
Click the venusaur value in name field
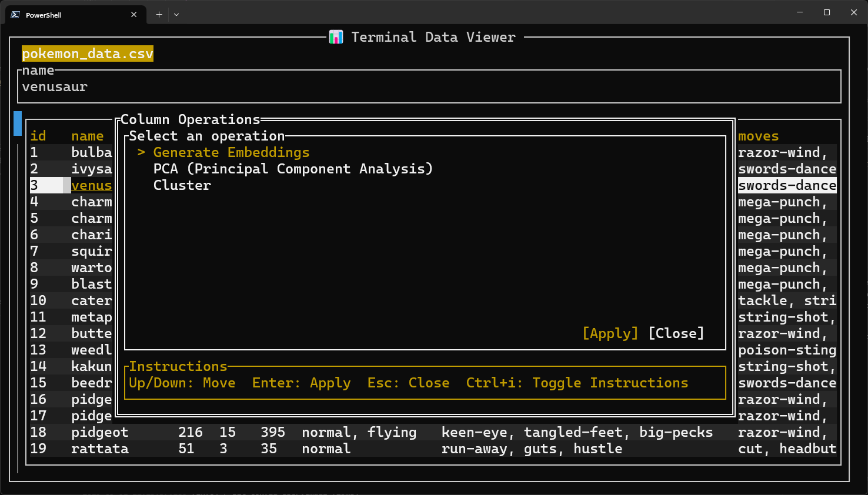coord(55,86)
